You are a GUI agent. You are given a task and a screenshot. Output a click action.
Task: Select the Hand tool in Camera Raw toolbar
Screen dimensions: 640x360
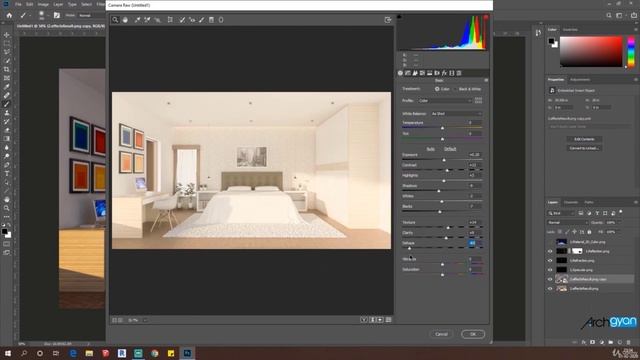coord(125,20)
